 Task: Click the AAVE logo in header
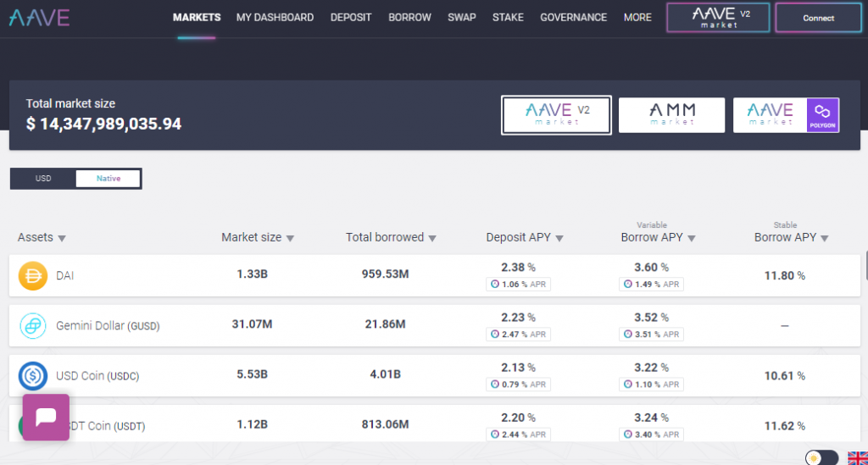pyautogui.click(x=39, y=18)
